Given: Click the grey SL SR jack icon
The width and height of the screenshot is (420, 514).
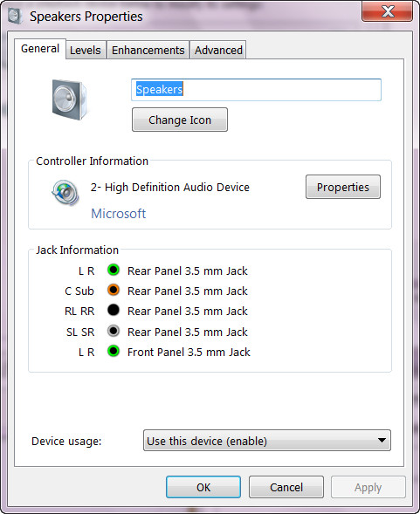Looking at the screenshot, I should pos(114,331).
